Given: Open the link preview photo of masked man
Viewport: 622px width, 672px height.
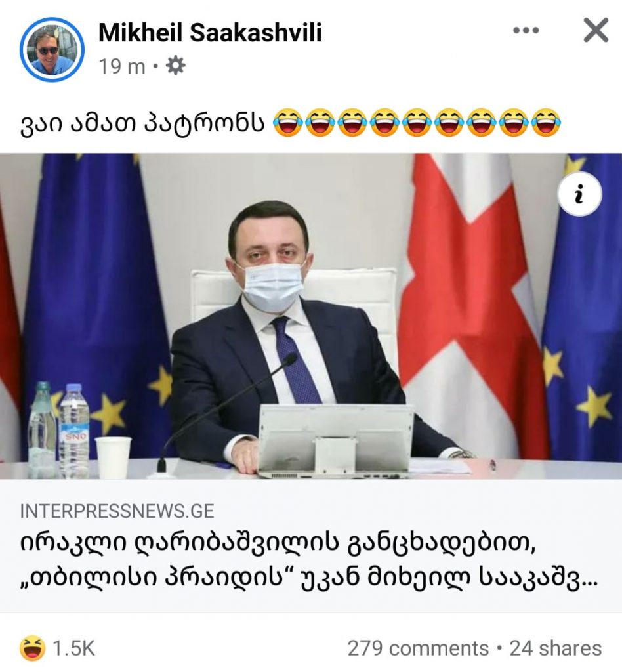Looking at the screenshot, I should tap(311, 316).
